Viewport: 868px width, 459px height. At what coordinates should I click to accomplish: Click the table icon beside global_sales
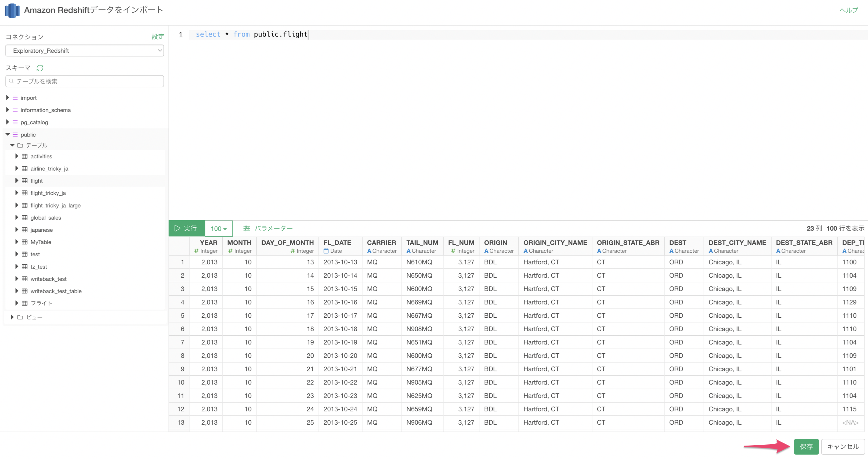pyautogui.click(x=25, y=217)
